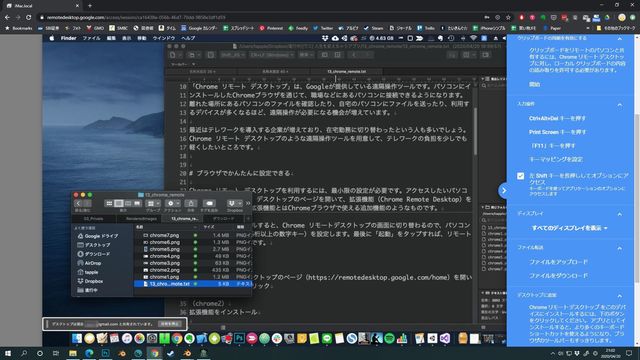The image size is (640, 360).
Task: Open a new Chrome tab
Action: click(x=90, y=6)
